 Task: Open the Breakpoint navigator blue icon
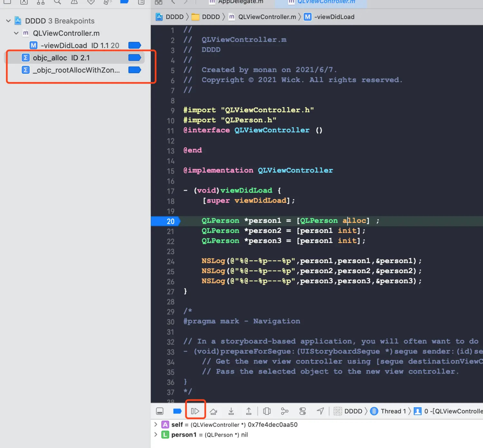tap(124, 2)
